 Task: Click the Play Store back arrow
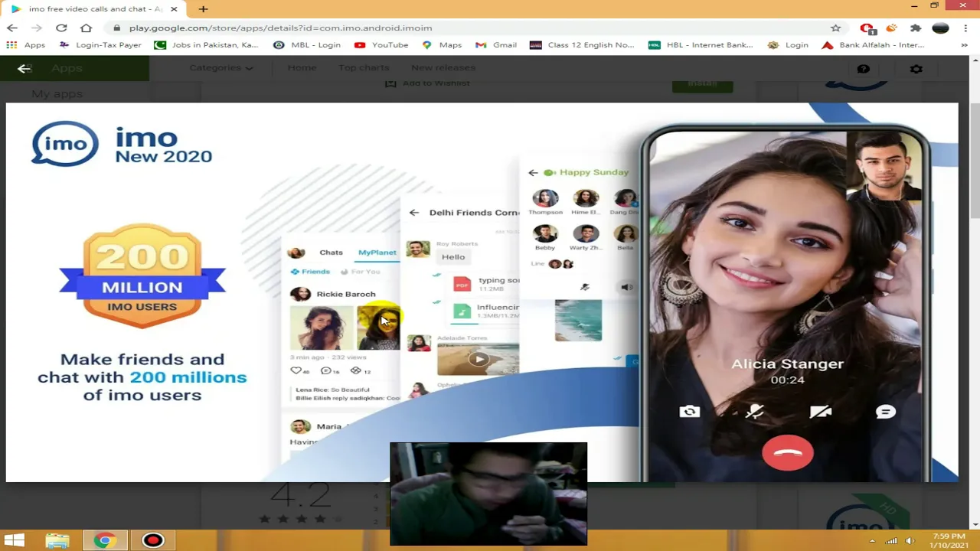[x=24, y=68]
